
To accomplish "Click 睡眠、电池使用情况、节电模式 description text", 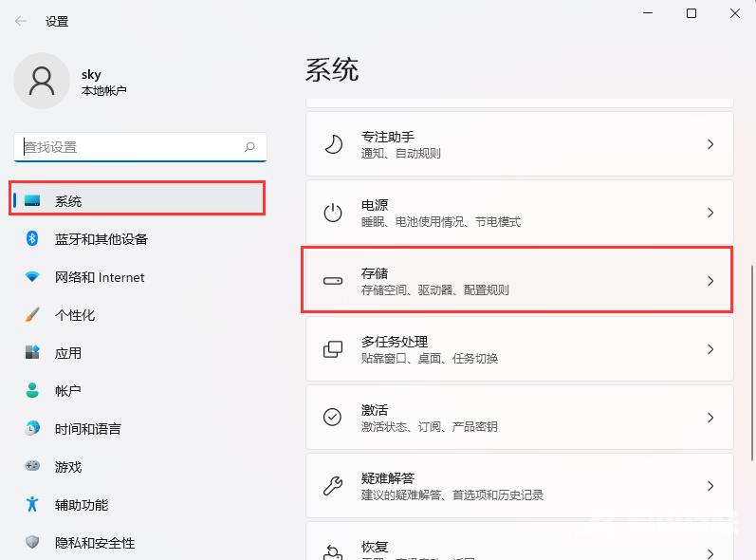I will pos(441,222).
